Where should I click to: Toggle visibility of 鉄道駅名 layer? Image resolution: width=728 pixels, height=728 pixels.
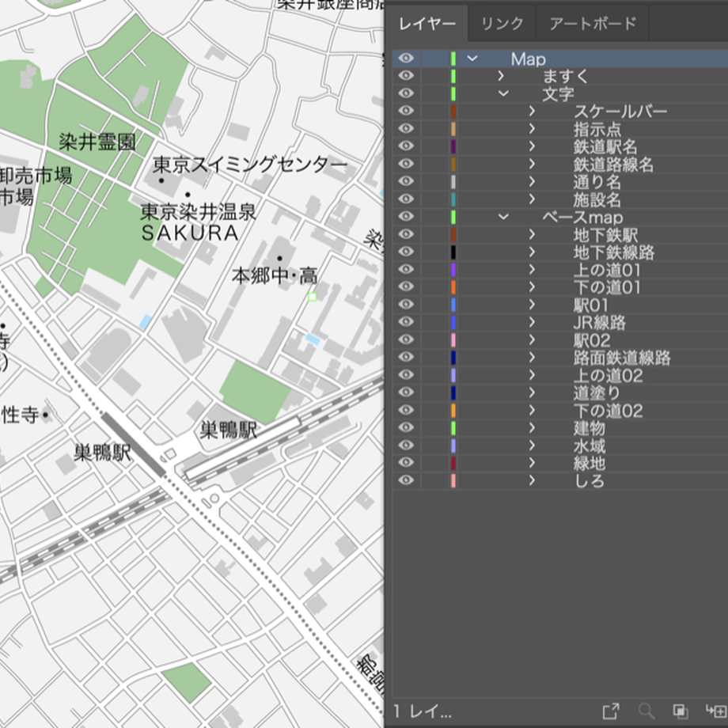[x=406, y=146]
